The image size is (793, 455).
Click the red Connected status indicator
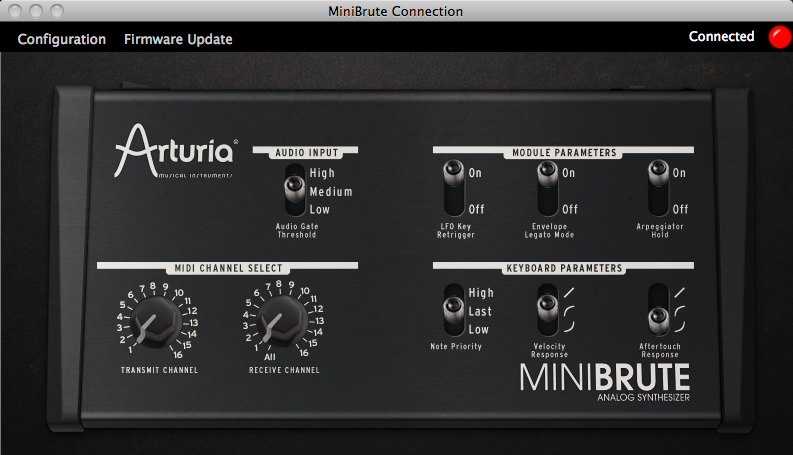pos(779,37)
